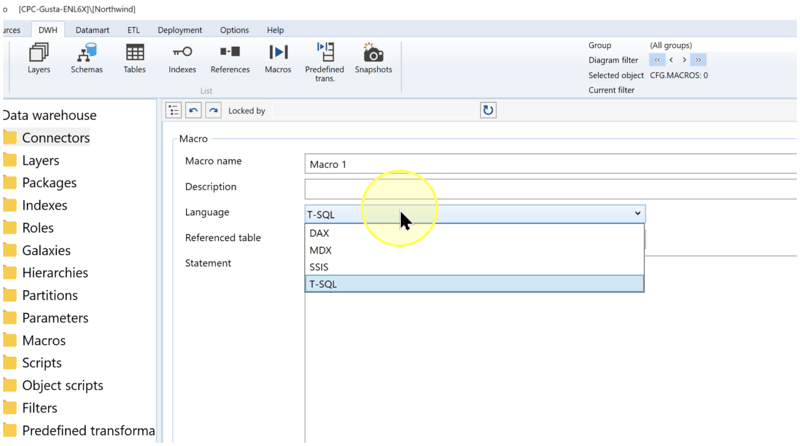
Task: Click the Description input field
Action: tap(551, 189)
